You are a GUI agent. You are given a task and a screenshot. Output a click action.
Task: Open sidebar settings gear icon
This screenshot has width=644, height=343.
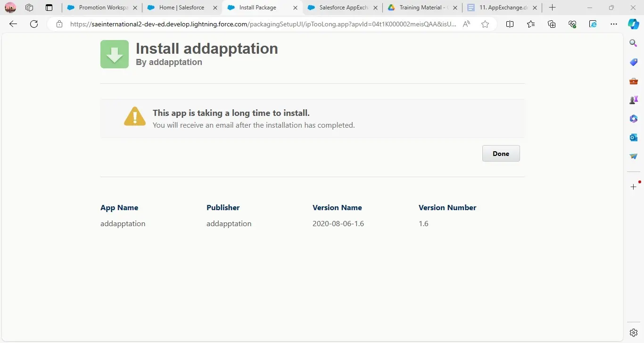(634, 333)
